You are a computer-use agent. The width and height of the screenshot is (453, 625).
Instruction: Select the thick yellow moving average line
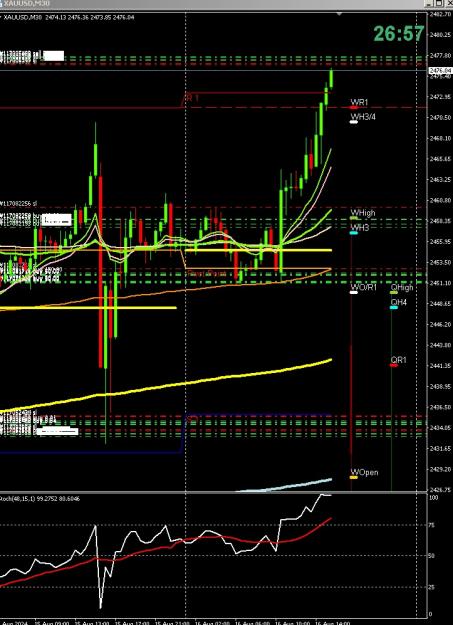pyautogui.click(x=167, y=385)
